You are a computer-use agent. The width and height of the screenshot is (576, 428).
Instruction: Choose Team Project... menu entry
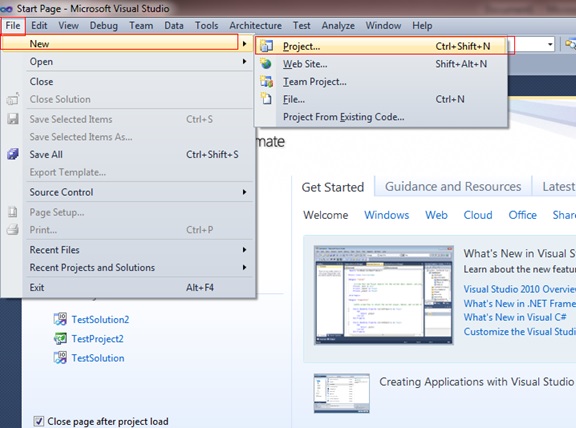382,82
